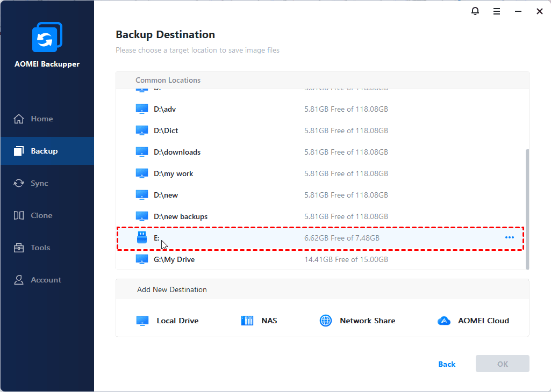Screen dimensions: 551x392
Task: Click the locations list vertical scrollbar
Action: pos(527,209)
